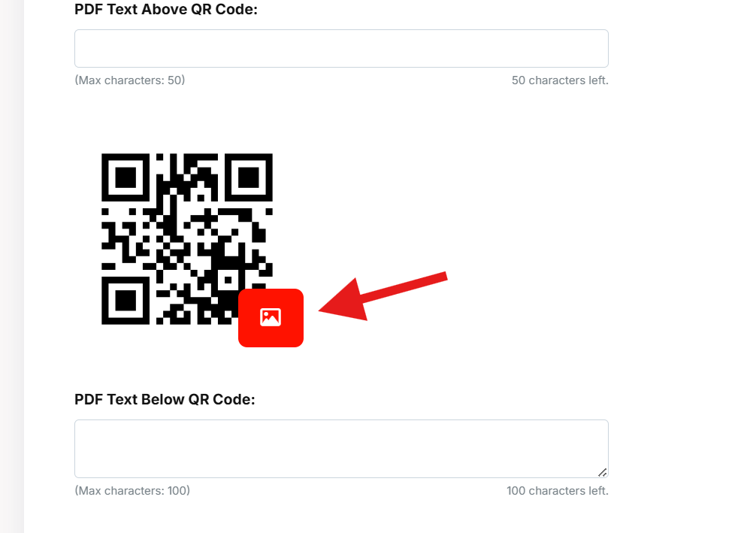Screen dimensions: 756x533
Task: Click the QR code's lower-left finder square
Action: (x=125, y=301)
